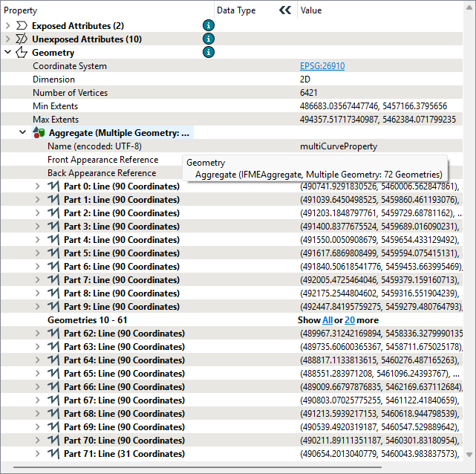Open the EPSG:26910 coordinate system link
476x474 pixels.
[x=322, y=66]
